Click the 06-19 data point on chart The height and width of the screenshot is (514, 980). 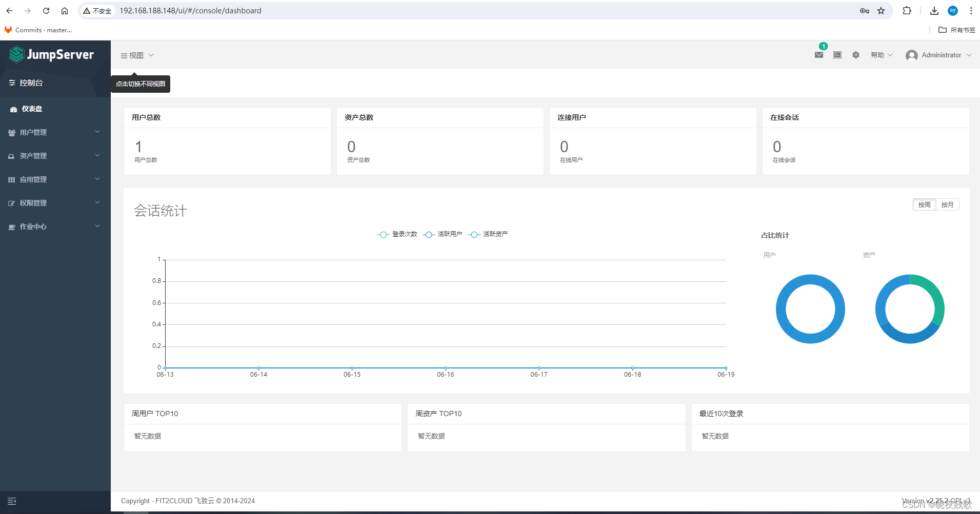tap(726, 368)
